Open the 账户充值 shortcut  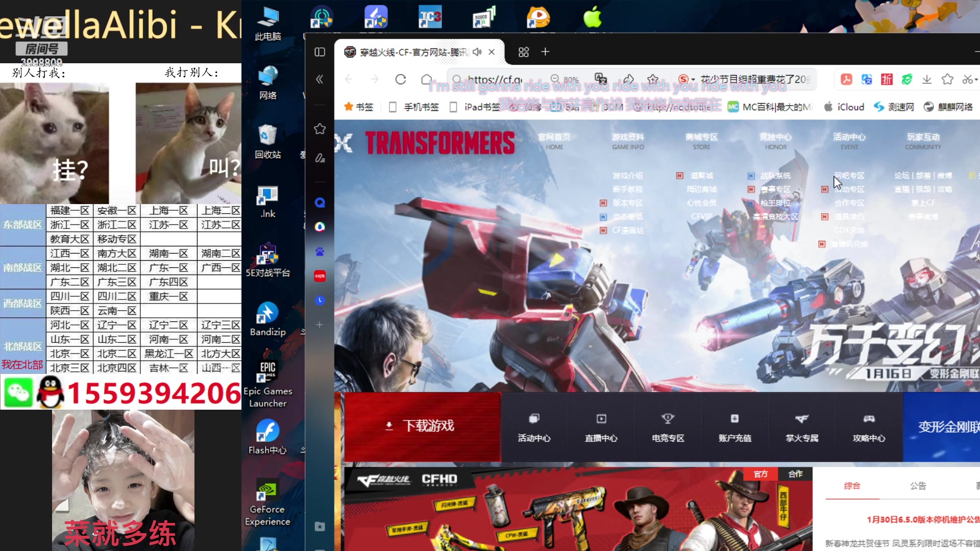(x=735, y=428)
